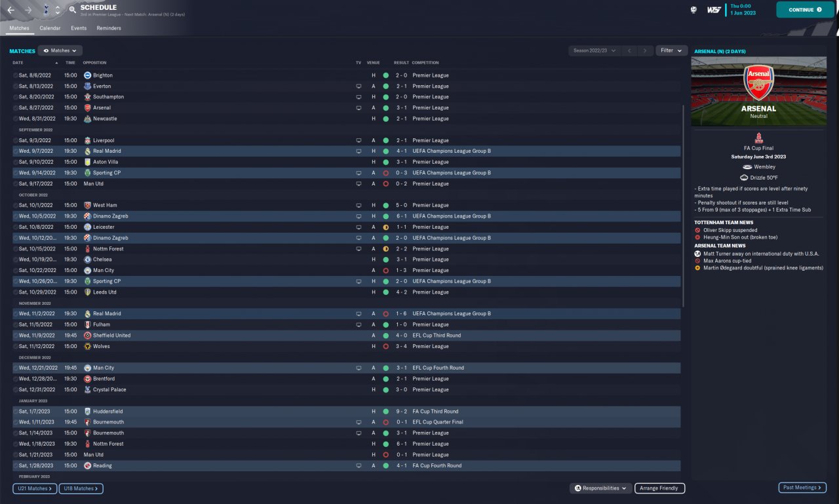The height and width of the screenshot is (504, 839).
Task: Open U18 Matches
Action: point(81,488)
